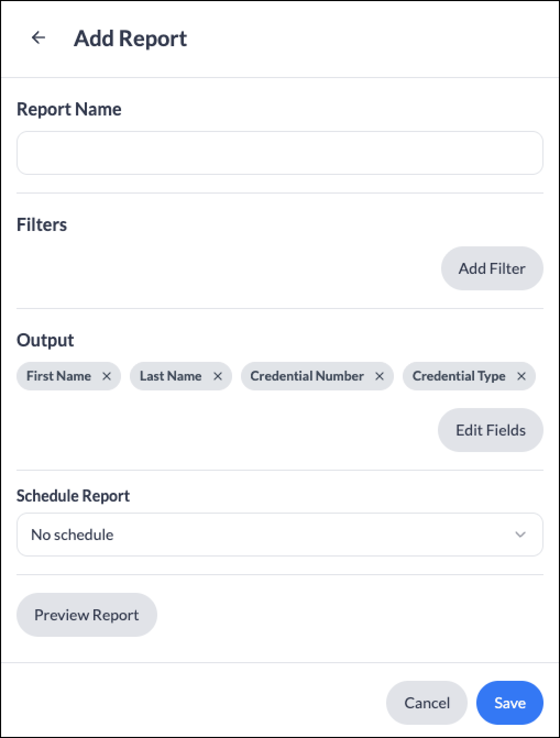Click the Schedule Report section label
The image size is (560, 738).
(73, 496)
